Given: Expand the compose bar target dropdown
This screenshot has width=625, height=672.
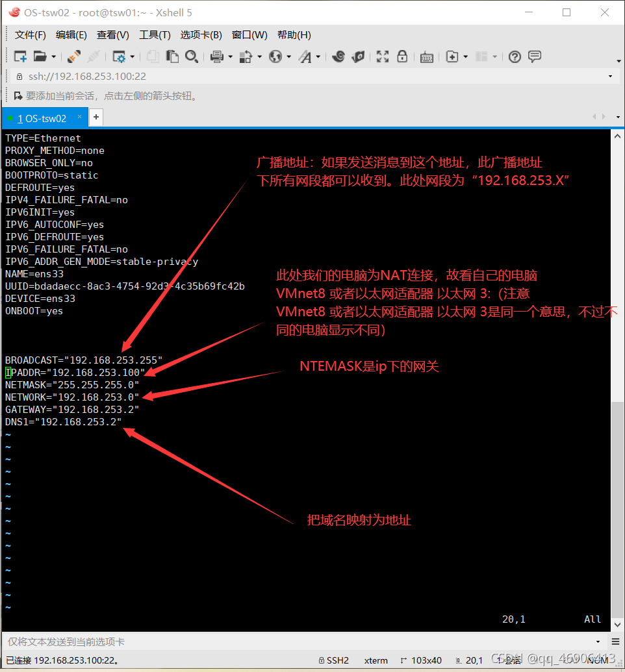Looking at the screenshot, I should click(598, 641).
